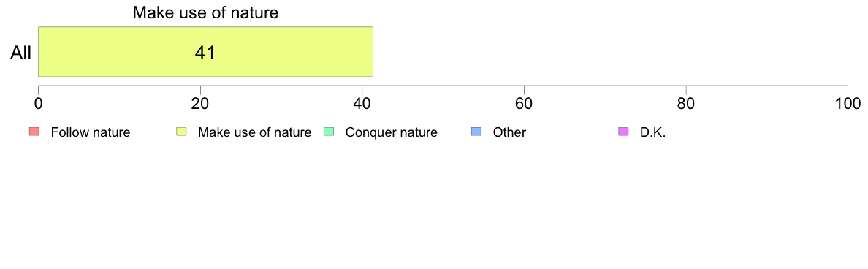Click the 20 axis tick label
Screen dimensions: 868x269
[x=200, y=103]
